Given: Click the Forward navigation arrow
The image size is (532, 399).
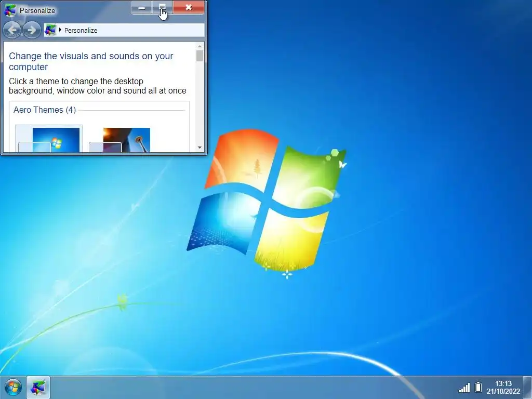Looking at the screenshot, I should pos(32,30).
